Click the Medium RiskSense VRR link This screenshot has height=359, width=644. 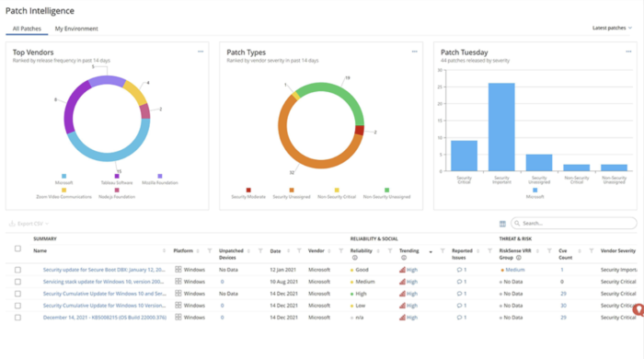tap(515, 270)
